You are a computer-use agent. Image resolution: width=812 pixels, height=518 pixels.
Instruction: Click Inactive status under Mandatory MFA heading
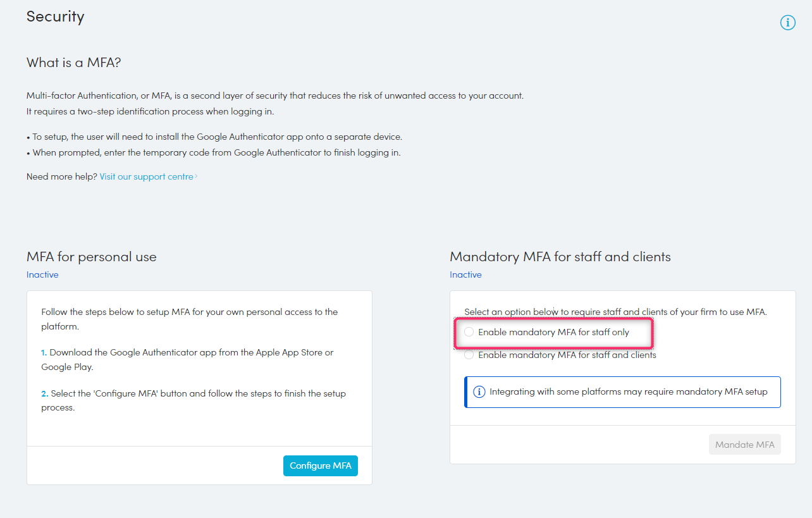[465, 274]
